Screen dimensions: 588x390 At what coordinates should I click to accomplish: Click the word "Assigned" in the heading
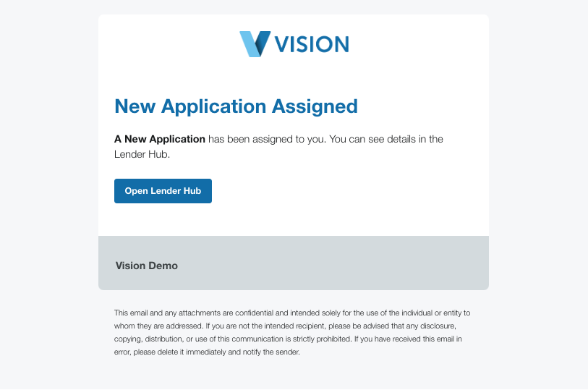tap(315, 106)
